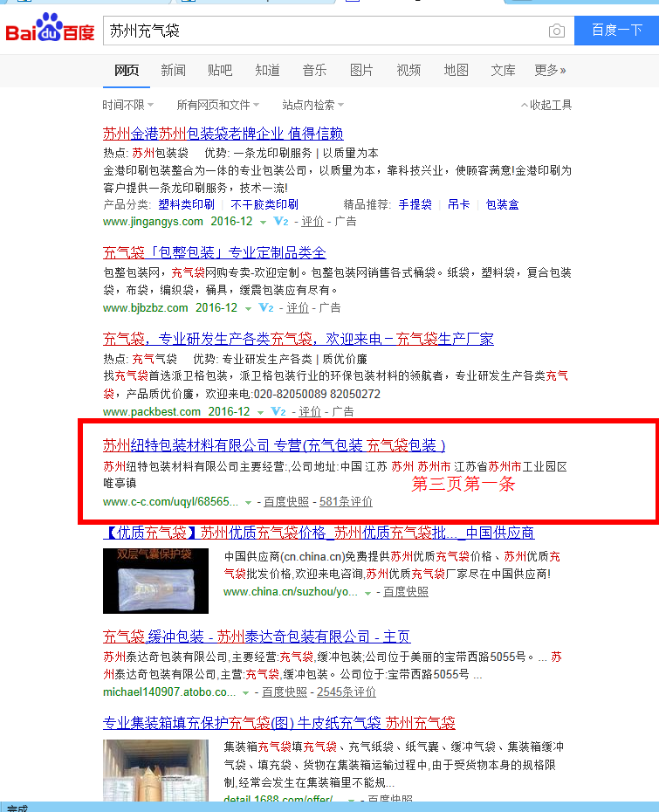Click URL www.china.cn/suzhou/yo...

[291, 592]
